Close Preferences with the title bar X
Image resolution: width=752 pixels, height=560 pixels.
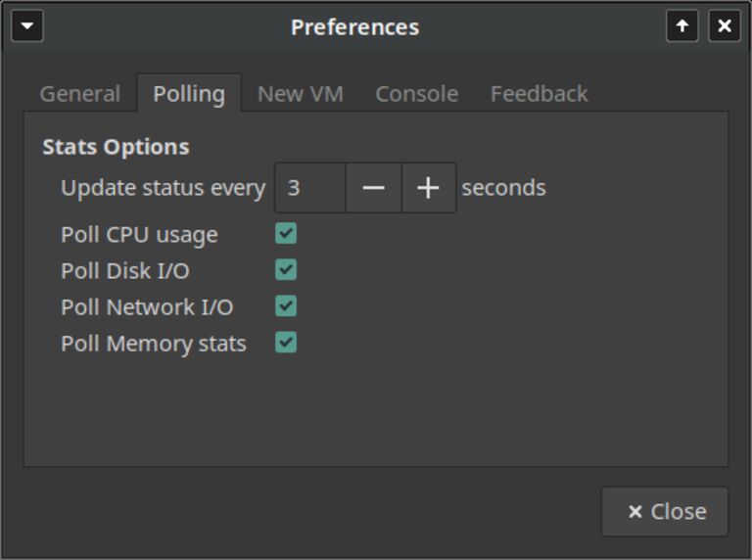point(725,25)
